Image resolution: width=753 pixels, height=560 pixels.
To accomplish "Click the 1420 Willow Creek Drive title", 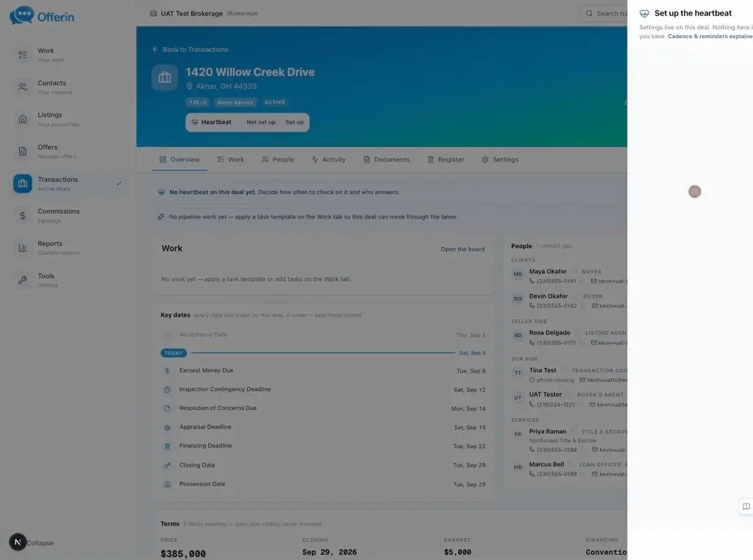I will [x=250, y=72].
